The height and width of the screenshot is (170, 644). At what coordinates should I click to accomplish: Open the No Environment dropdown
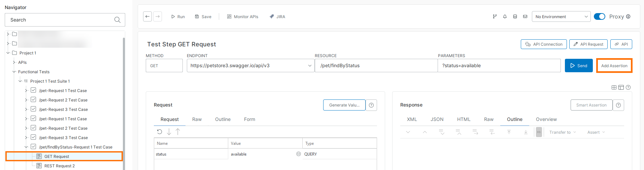(x=561, y=16)
